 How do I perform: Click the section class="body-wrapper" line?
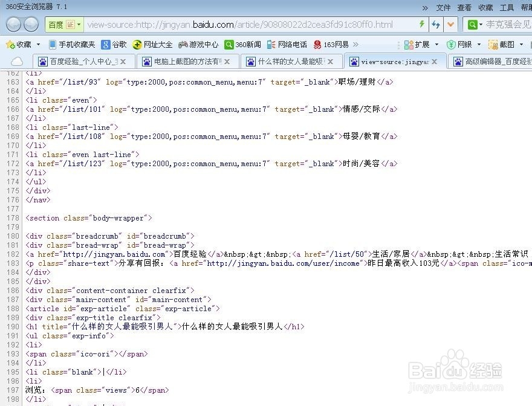click(x=88, y=218)
